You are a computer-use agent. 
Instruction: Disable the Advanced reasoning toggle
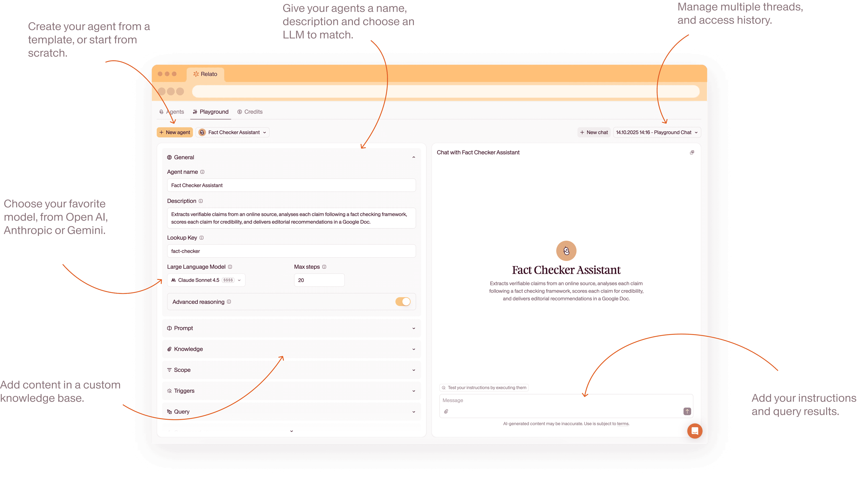pos(403,302)
